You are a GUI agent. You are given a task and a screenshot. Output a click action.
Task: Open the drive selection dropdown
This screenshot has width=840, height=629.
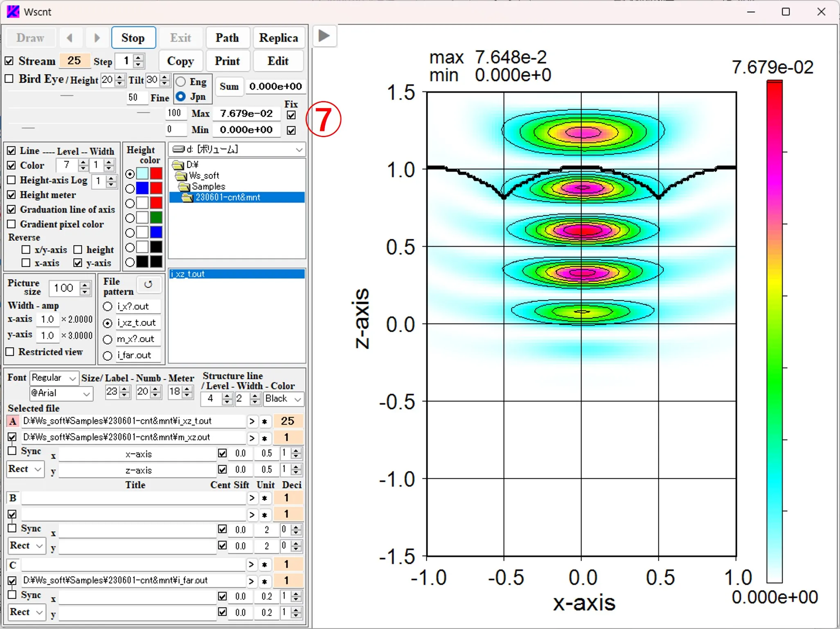click(300, 150)
